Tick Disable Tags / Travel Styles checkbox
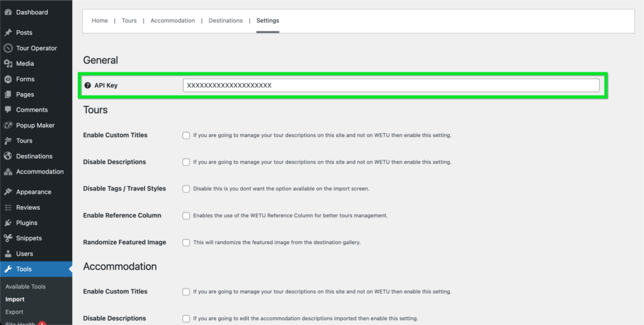 coord(186,189)
